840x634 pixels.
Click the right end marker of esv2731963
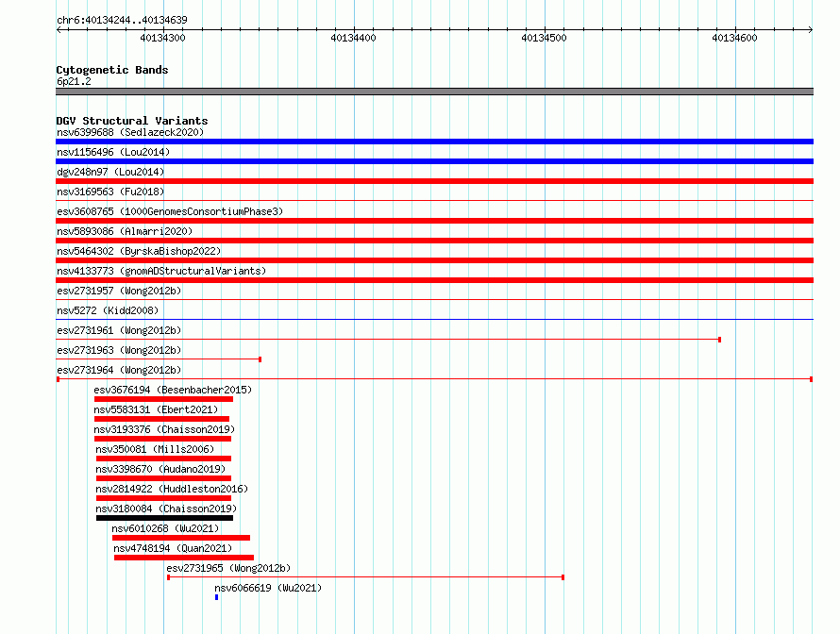260,359
